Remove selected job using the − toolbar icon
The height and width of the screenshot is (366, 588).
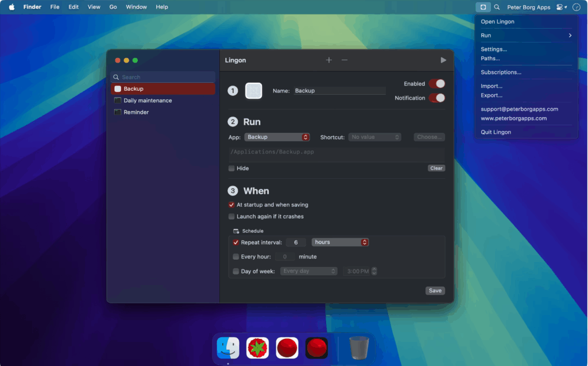pos(343,60)
